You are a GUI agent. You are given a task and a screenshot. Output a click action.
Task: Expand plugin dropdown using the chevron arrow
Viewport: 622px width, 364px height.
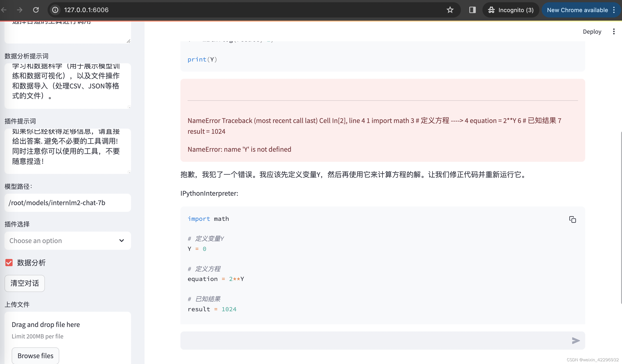tap(121, 241)
